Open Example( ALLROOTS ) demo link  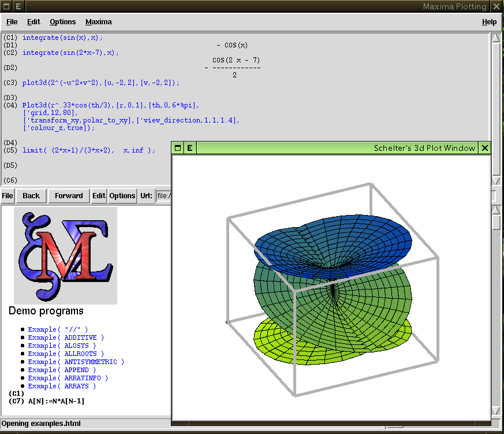66,354
